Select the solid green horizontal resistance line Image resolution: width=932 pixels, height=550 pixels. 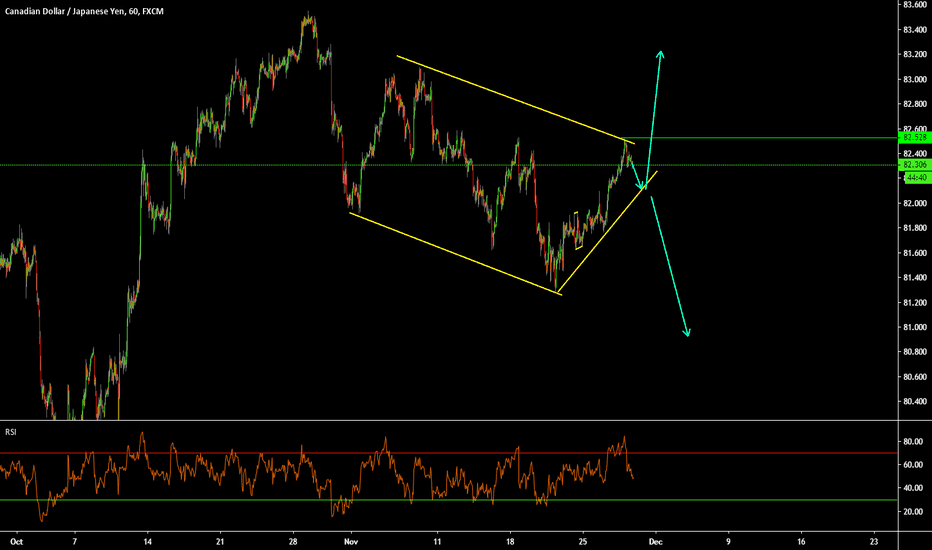click(x=760, y=138)
